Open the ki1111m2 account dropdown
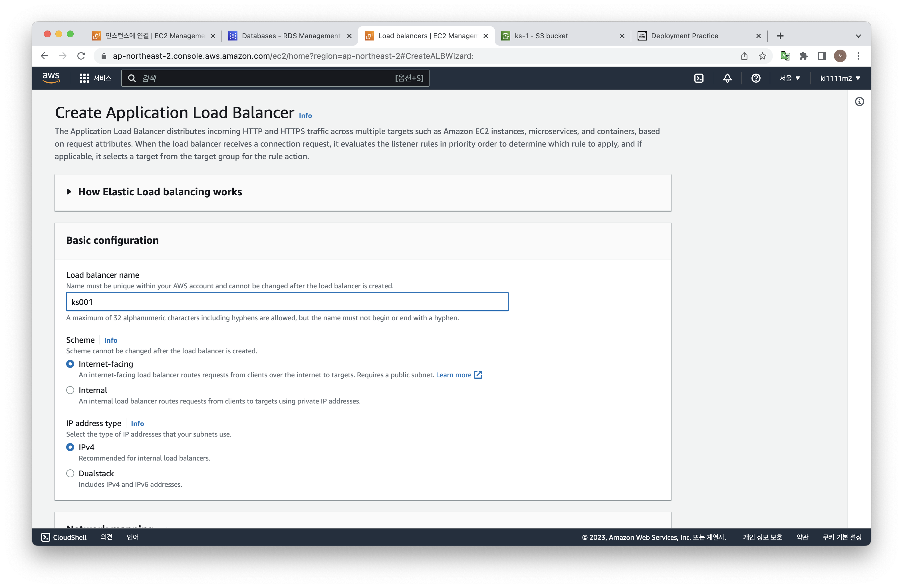The width and height of the screenshot is (903, 588). point(840,78)
